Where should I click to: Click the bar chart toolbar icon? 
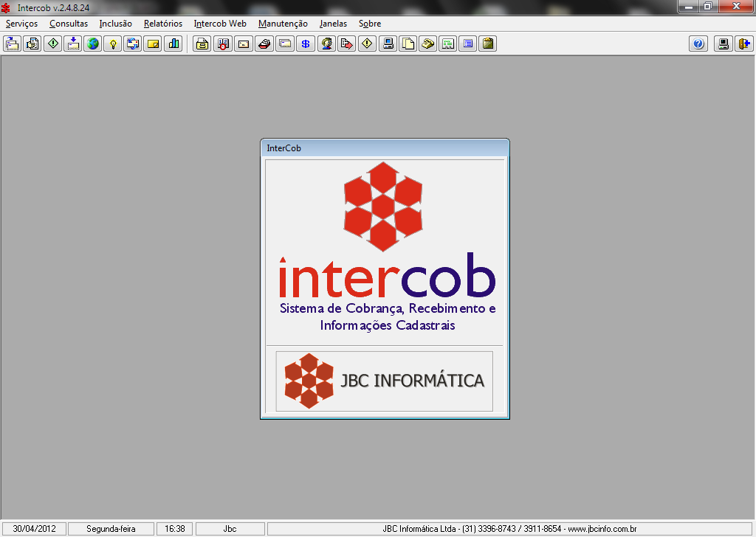tap(173, 44)
